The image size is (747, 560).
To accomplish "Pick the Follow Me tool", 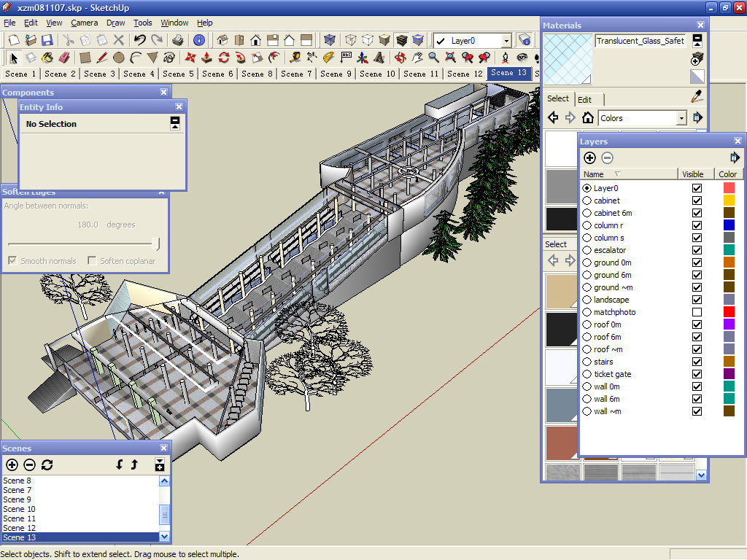I will pyautogui.click(x=241, y=58).
